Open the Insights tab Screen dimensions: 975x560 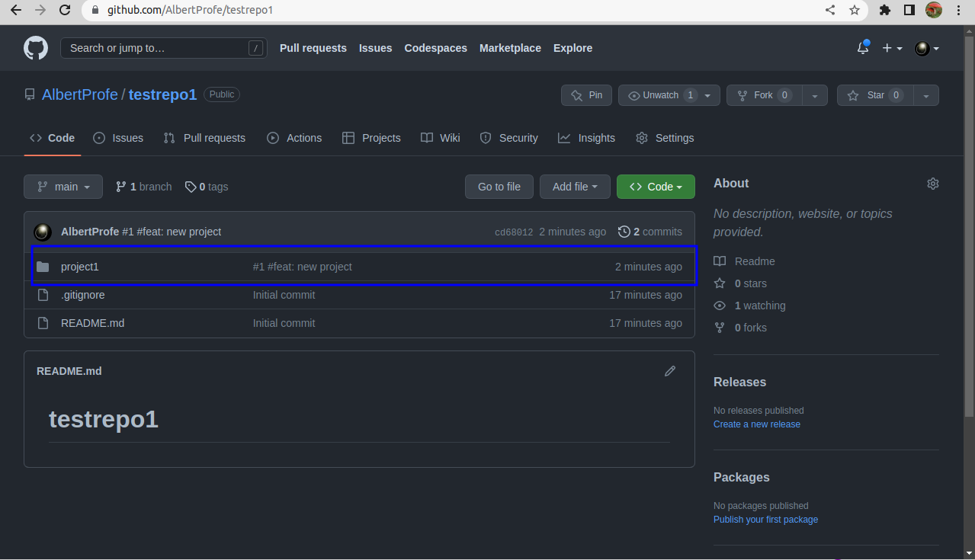coord(586,138)
